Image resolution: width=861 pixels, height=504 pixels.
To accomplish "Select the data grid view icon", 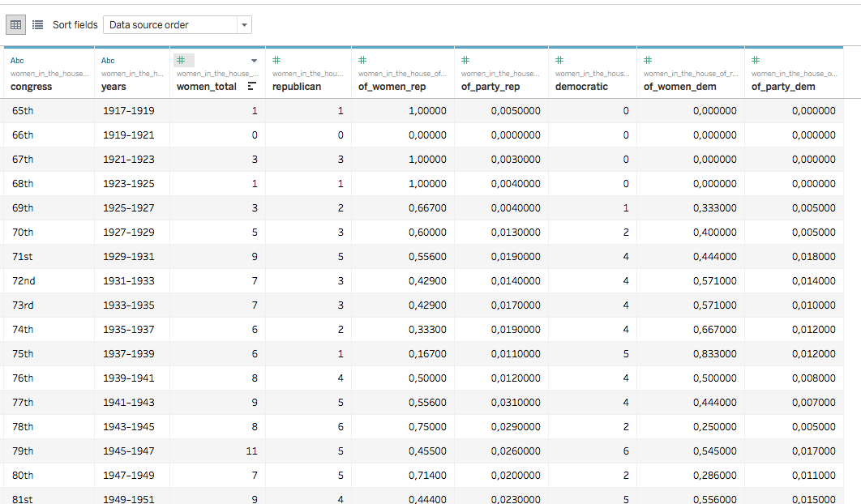I will coord(15,24).
